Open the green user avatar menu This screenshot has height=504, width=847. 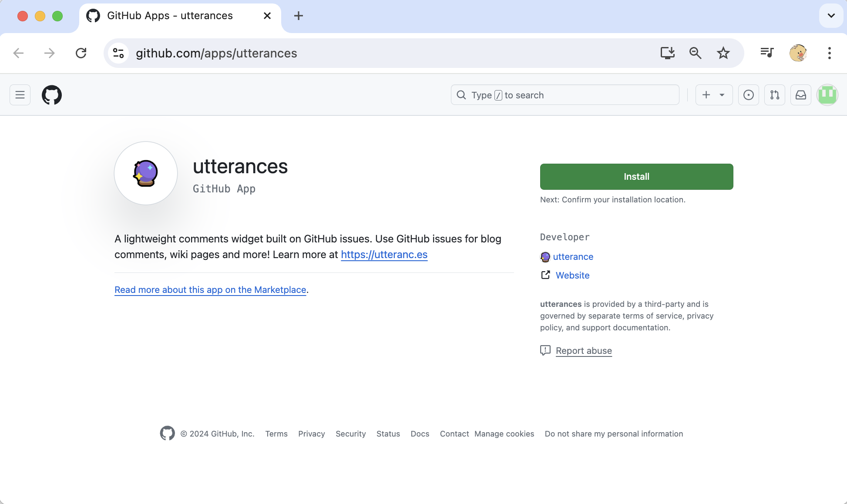[827, 95]
